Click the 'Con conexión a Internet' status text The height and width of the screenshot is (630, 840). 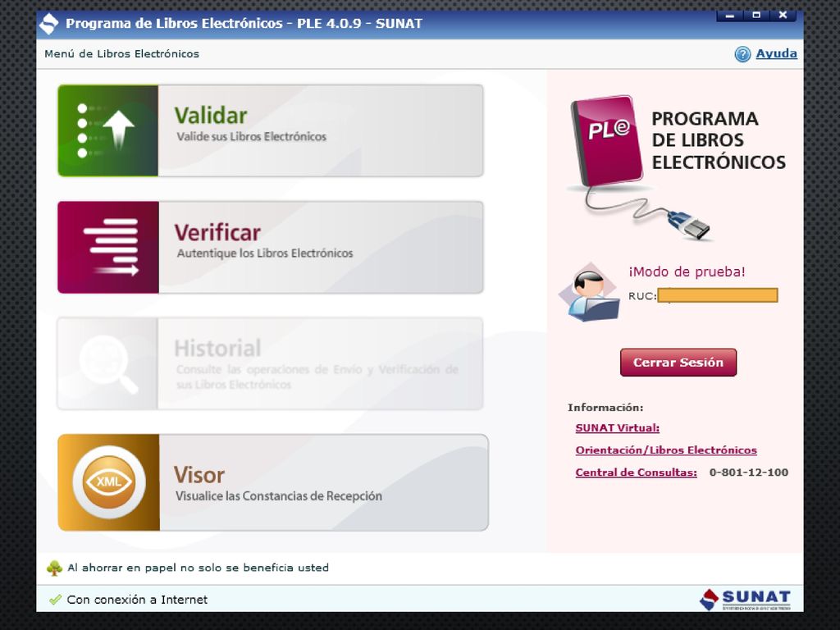(x=137, y=600)
